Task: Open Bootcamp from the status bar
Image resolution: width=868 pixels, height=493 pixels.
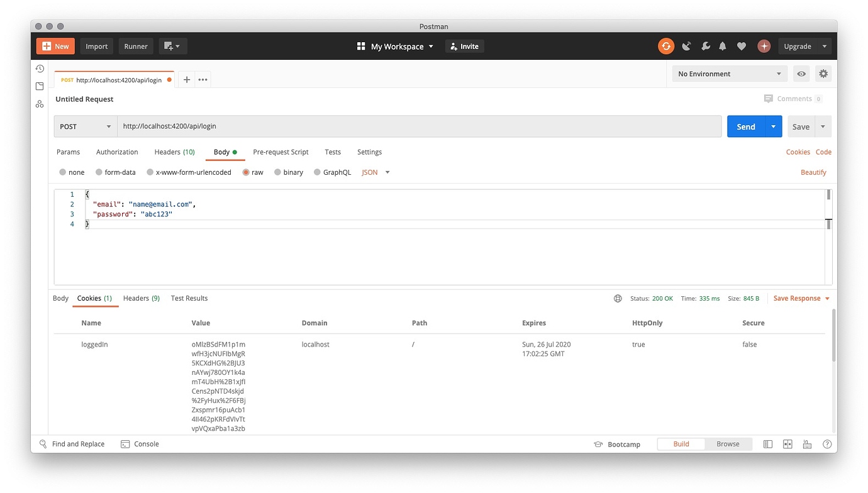Action: click(617, 444)
